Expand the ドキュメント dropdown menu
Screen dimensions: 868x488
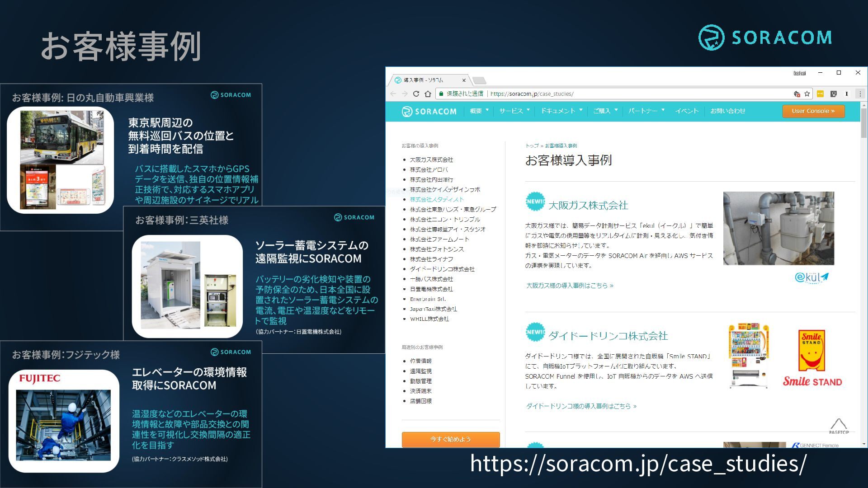coord(562,111)
